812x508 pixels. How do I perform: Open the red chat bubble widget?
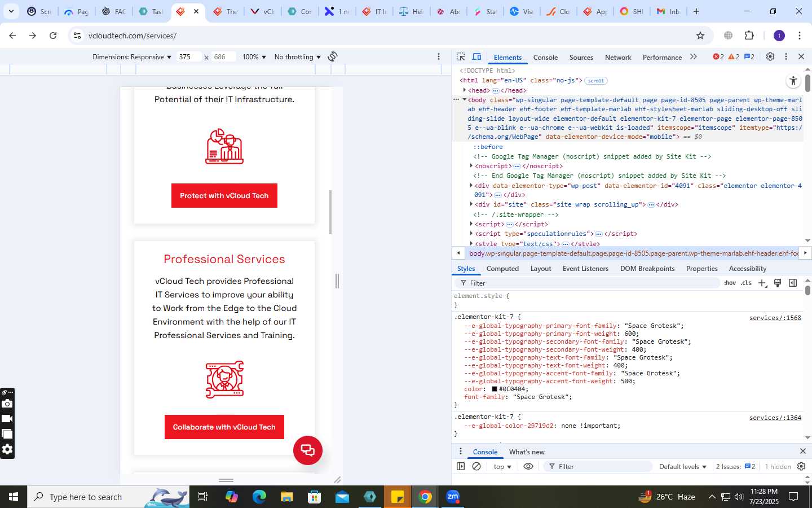[x=308, y=450]
